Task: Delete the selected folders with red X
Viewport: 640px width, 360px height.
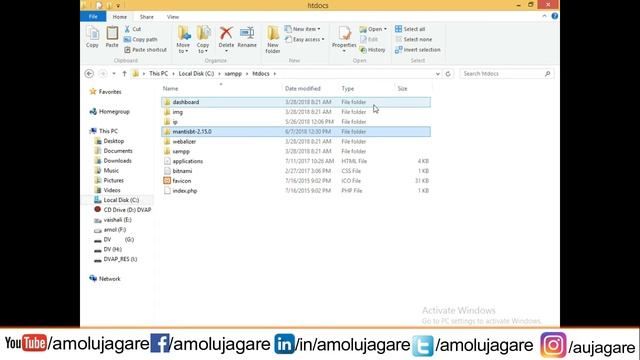Action: tap(226, 38)
